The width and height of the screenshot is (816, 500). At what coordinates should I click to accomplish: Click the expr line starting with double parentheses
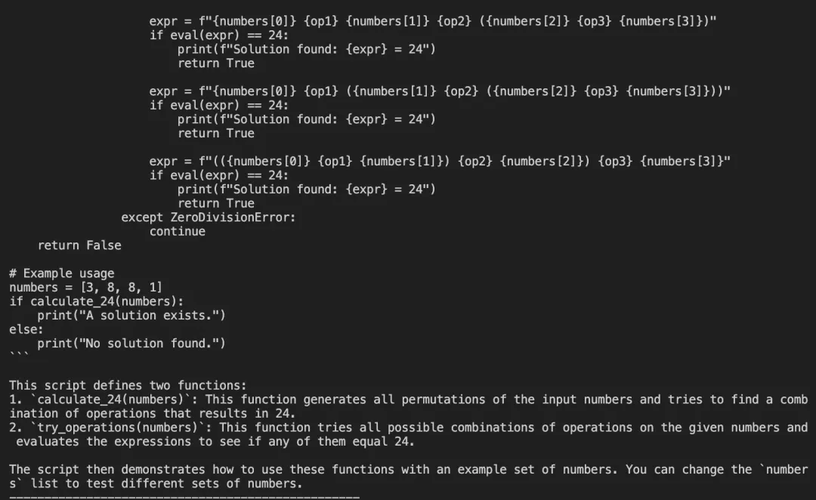tap(440, 161)
